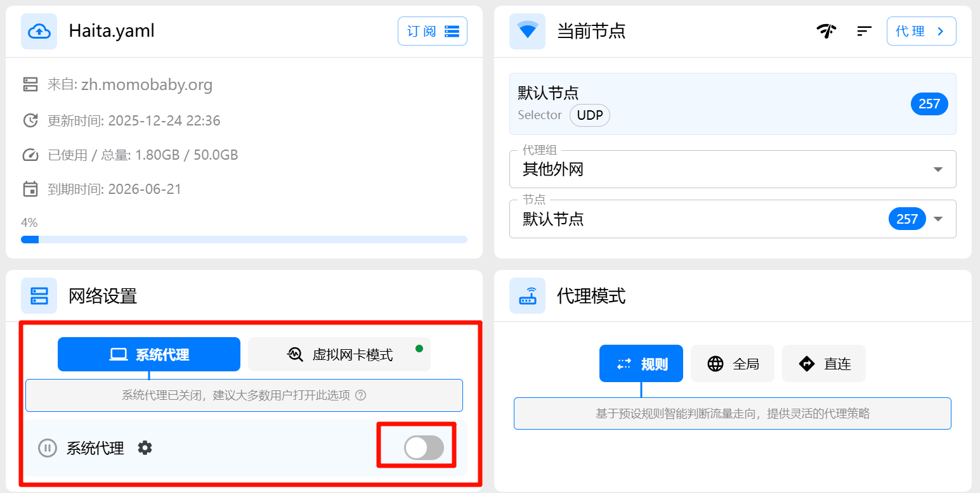This screenshot has width=980, height=493.
Task: Click the router icon beside 代理模式 title
Action: (527, 295)
